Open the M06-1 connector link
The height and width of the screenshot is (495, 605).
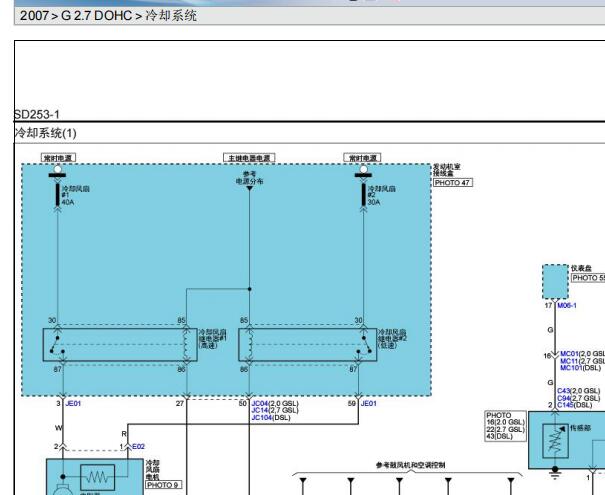click(567, 306)
